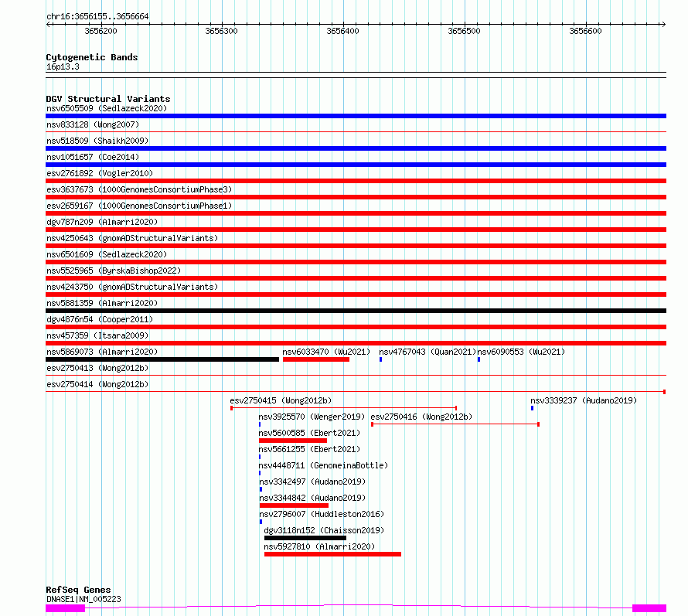Click the Cytogenetic Bands track title
This screenshot has width=688, height=616.
tap(92, 57)
